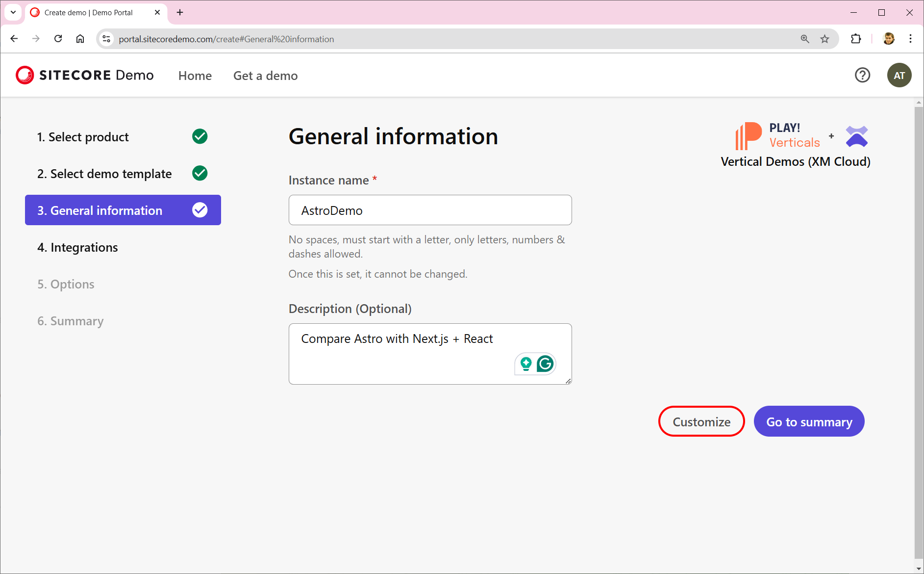Select the Home navigation item

pos(195,76)
